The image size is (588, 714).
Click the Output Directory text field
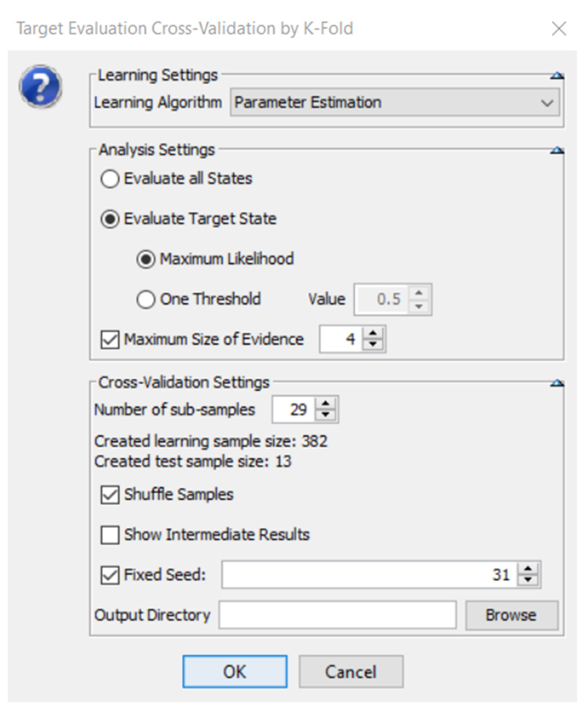pos(337,615)
